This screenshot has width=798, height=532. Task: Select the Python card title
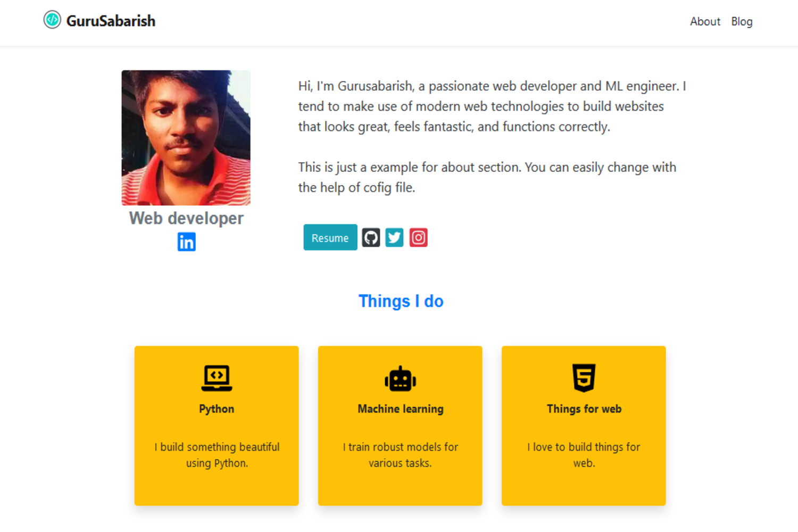217,409
